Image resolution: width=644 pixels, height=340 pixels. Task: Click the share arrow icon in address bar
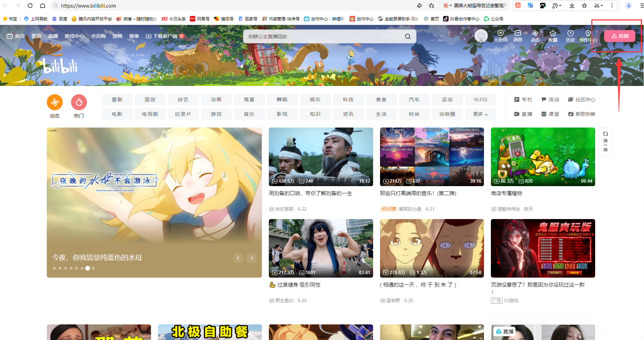(x=420, y=6)
